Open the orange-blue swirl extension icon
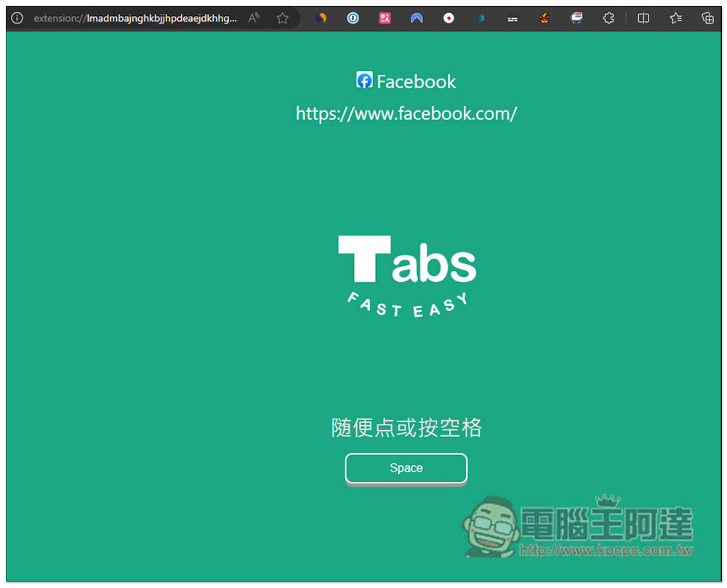Screen dimensions: 727x588 [321, 18]
